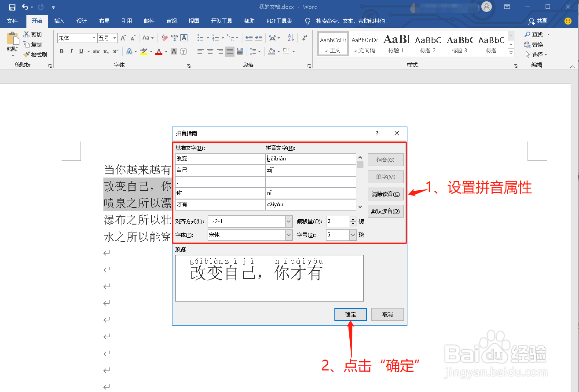Click the red font color swatch
This screenshot has height=392, width=579.
point(158,54)
